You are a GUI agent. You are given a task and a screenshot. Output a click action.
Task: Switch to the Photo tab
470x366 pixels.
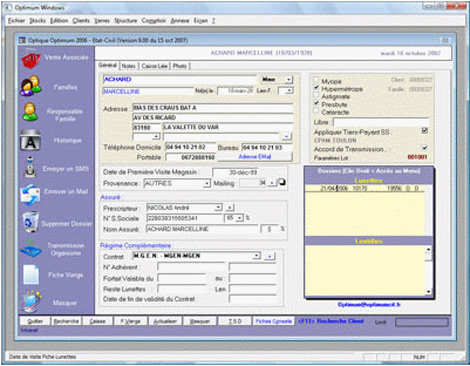tap(180, 66)
